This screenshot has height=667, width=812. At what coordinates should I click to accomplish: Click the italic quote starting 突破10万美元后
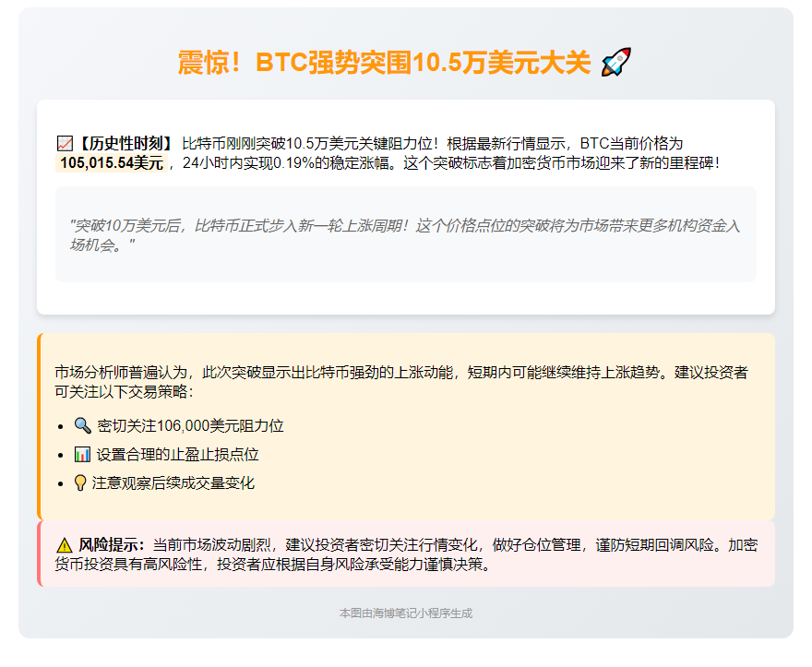(404, 235)
